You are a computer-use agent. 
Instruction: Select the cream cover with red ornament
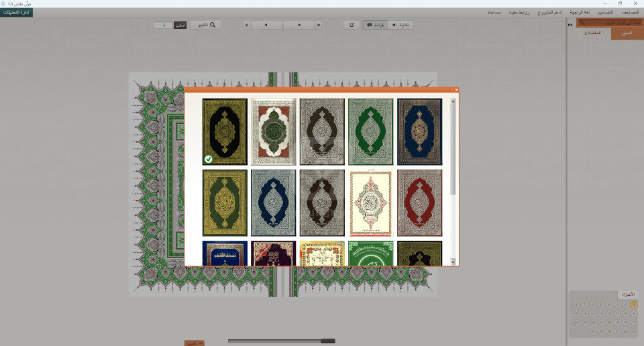(x=370, y=203)
